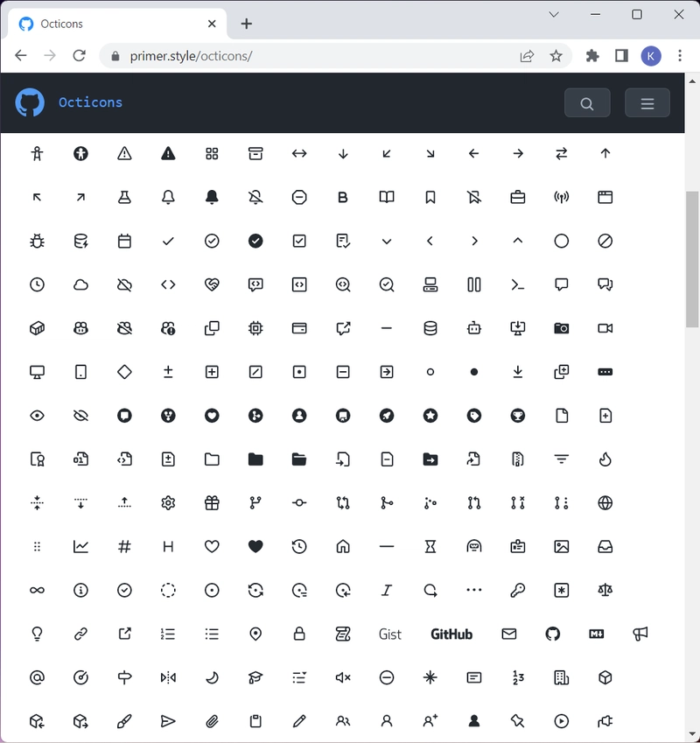700x743 pixels.
Task: Select the key icon
Action: [x=518, y=591]
